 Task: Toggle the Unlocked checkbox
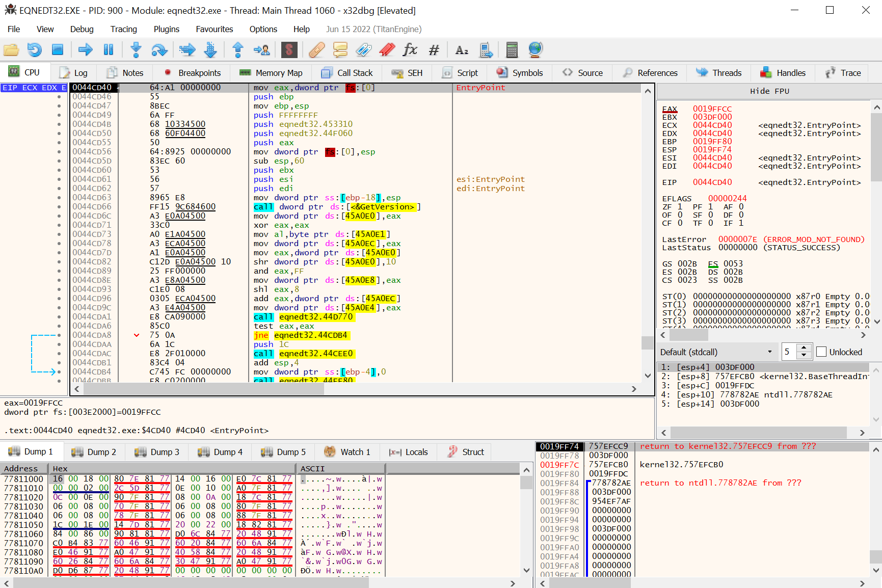click(x=821, y=352)
